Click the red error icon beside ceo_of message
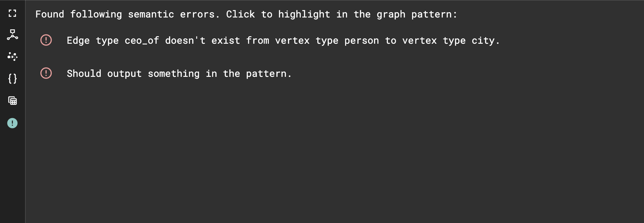 [x=46, y=40]
